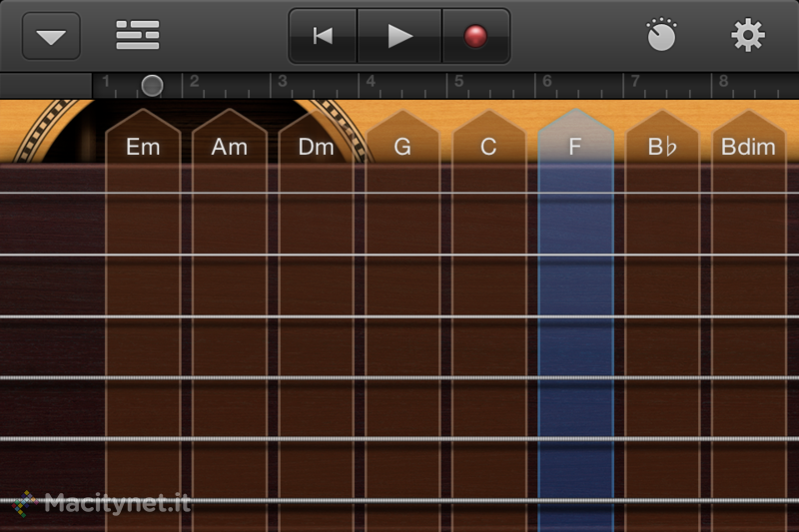The width and height of the screenshot is (799, 532).
Task: Jump to bar 8 on the ruler
Action: click(722, 84)
